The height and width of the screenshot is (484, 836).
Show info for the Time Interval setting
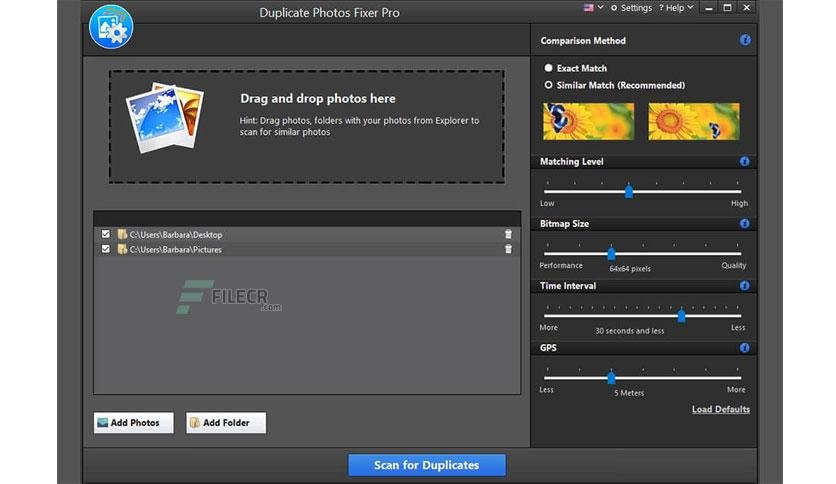[x=744, y=285]
